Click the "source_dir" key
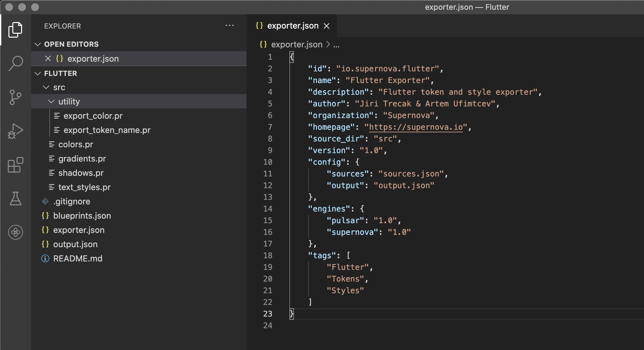The width and height of the screenshot is (644, 350). coord(336,139)
